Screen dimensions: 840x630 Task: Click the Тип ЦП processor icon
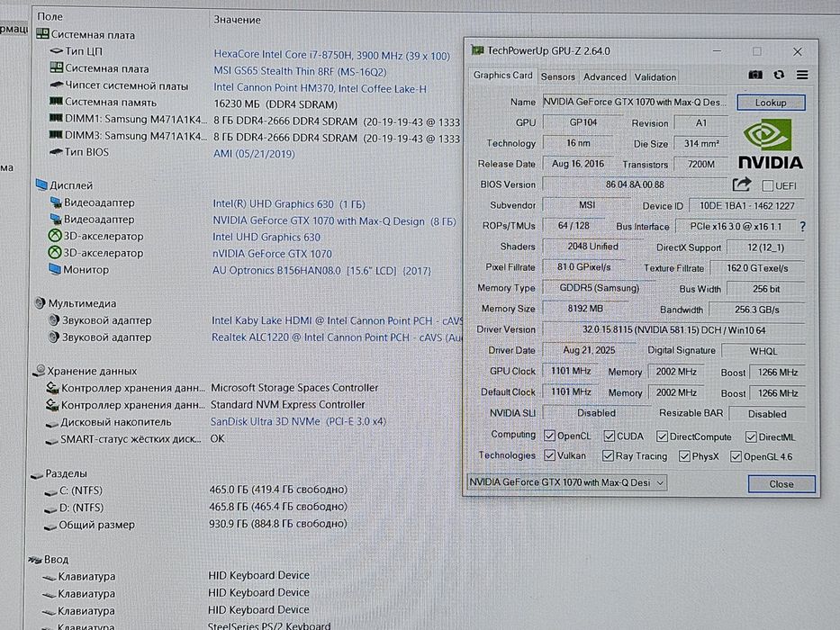(56, 51)
